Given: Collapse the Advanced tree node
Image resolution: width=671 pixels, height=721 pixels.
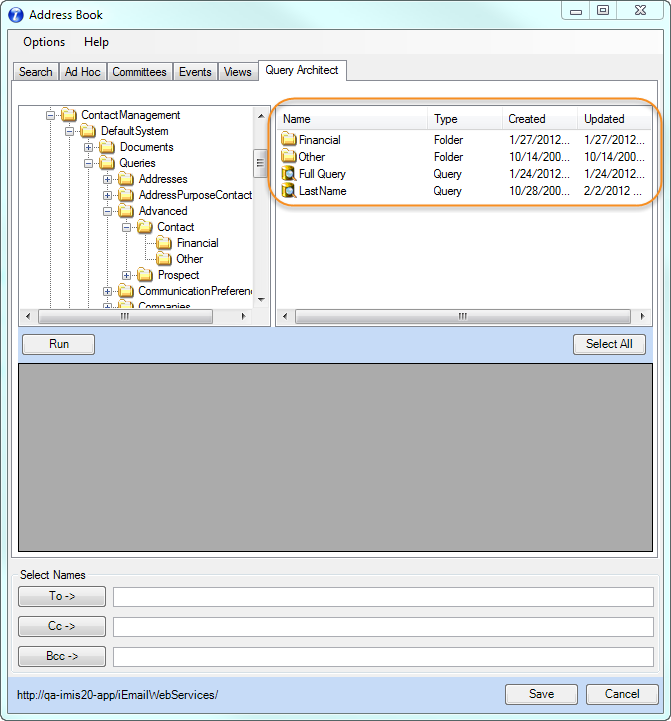Looking at the screenshot, I should (x=108, y=211).
